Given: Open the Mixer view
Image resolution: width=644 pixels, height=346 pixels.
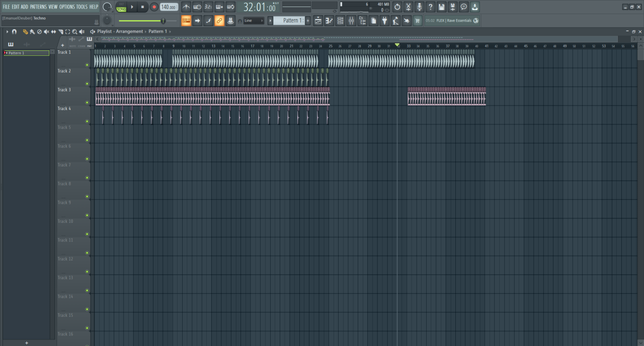Looking at the screenshot, I should click(x=351, y=21).
